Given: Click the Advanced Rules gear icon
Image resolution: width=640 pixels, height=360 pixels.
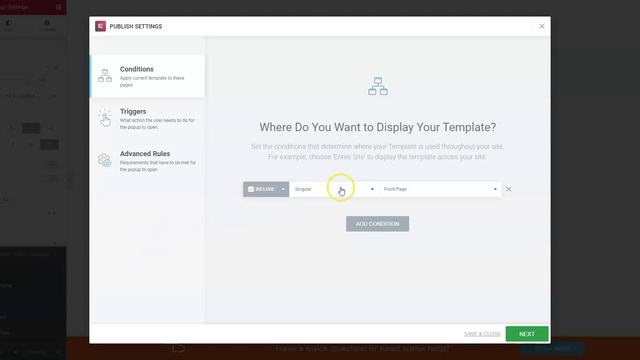Looking at the screenshot, I should tap(104, 160).
